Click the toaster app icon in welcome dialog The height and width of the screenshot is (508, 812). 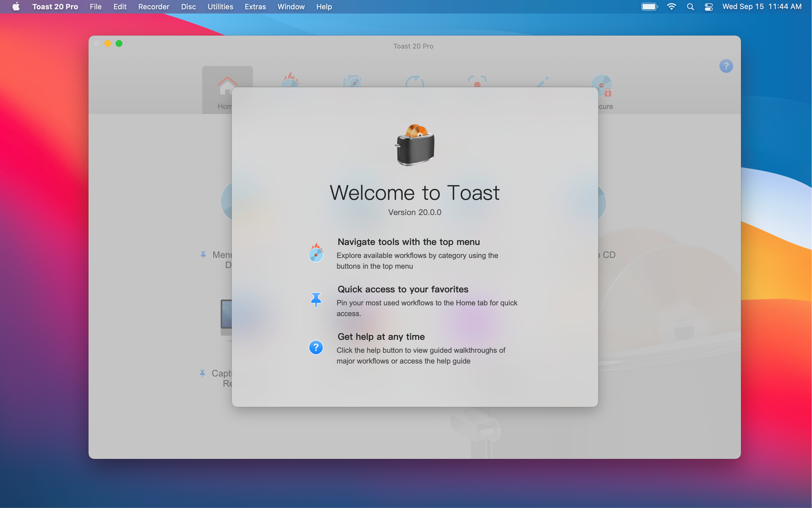tap(415, 145)
